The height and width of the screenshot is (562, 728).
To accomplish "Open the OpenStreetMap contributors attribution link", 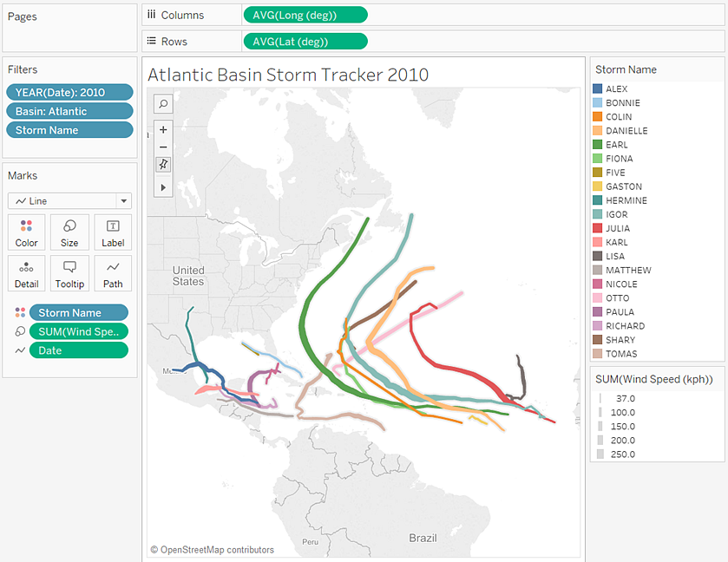I will tap(213, 550).
